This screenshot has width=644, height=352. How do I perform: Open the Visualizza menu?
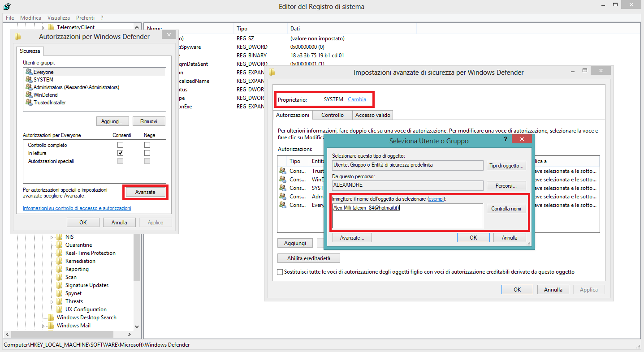coord(59,18)
